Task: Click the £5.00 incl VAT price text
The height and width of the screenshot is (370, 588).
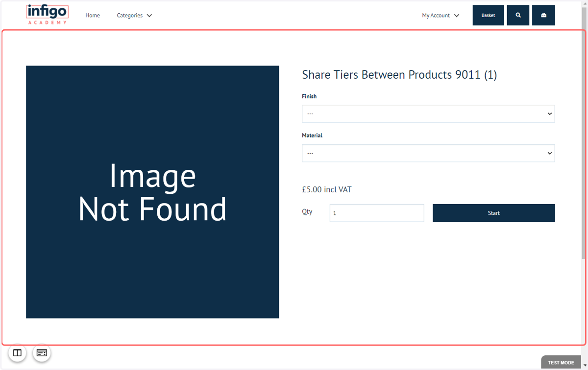Action: coord(327,189)
